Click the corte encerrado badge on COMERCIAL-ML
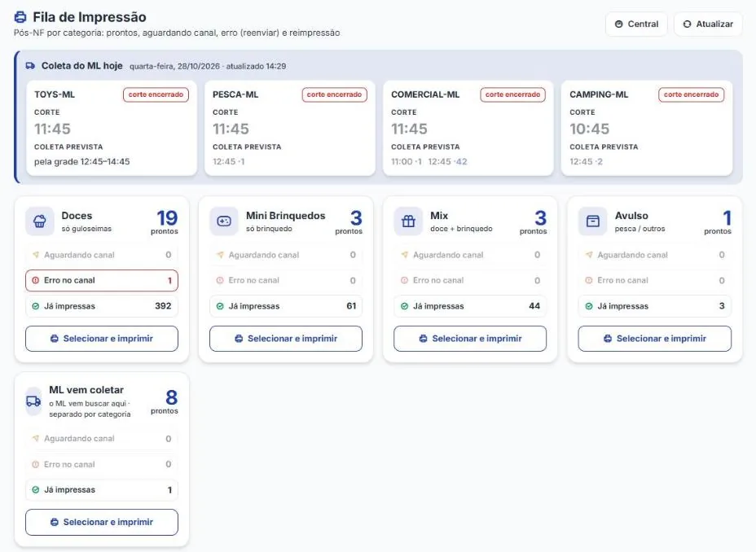Image resolution: width=756 pixels, height=552 pixels. click(512, 94)
